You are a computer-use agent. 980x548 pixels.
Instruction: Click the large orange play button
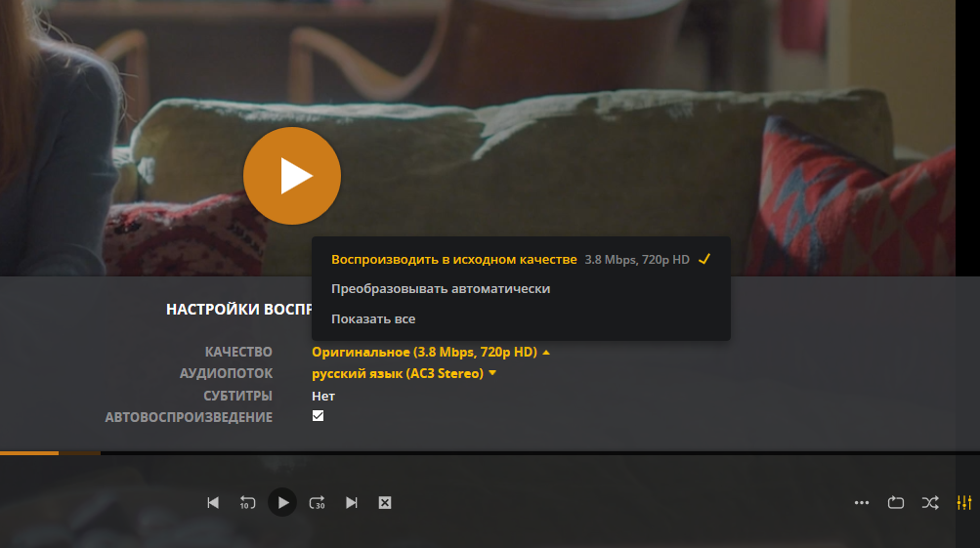[291, 176]
